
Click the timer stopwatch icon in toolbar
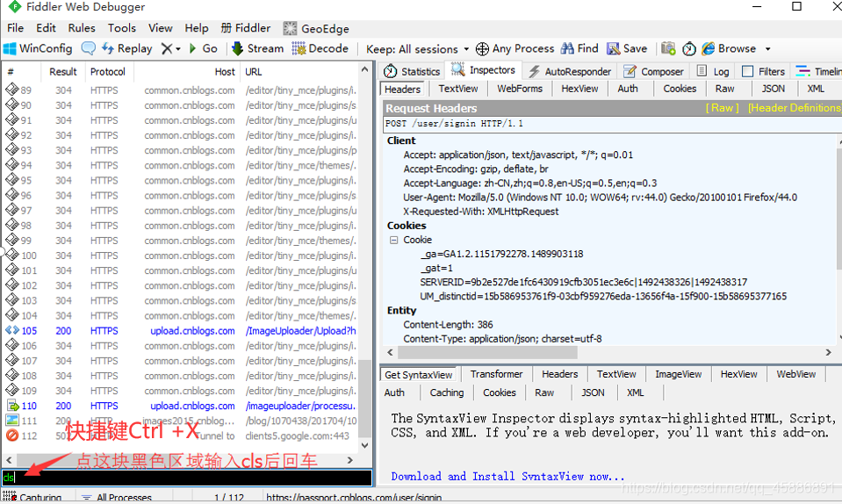pyautogui.click(x=689, y=49)
